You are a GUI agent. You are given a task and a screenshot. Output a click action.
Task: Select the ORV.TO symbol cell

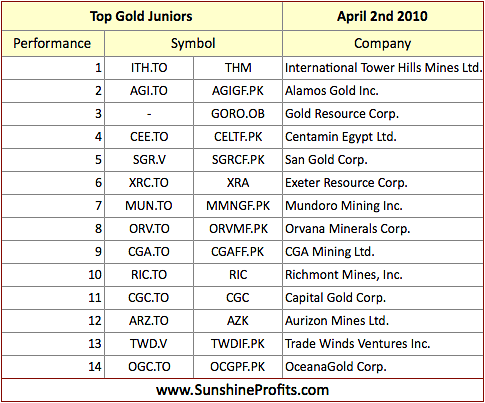pos(149,229)
